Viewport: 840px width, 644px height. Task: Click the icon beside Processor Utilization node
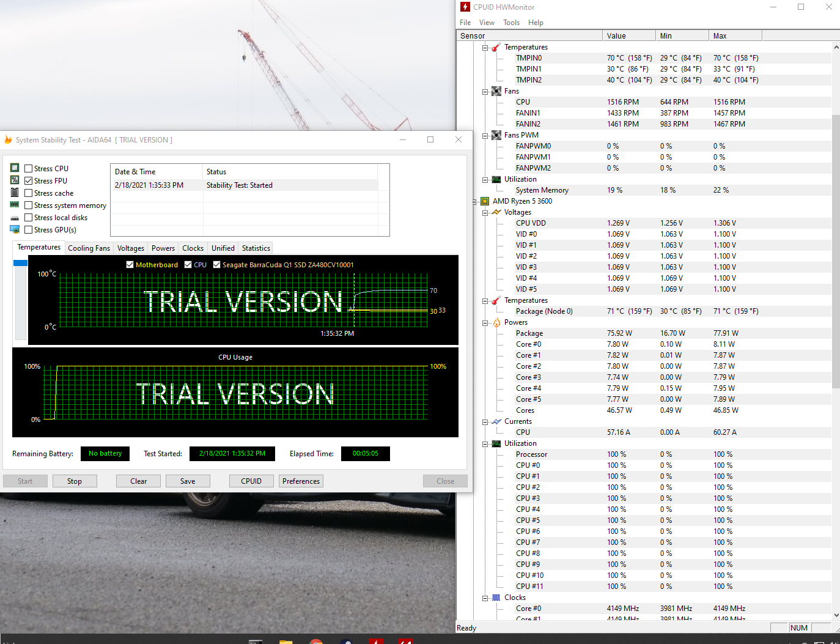click(x=496, y=443)
